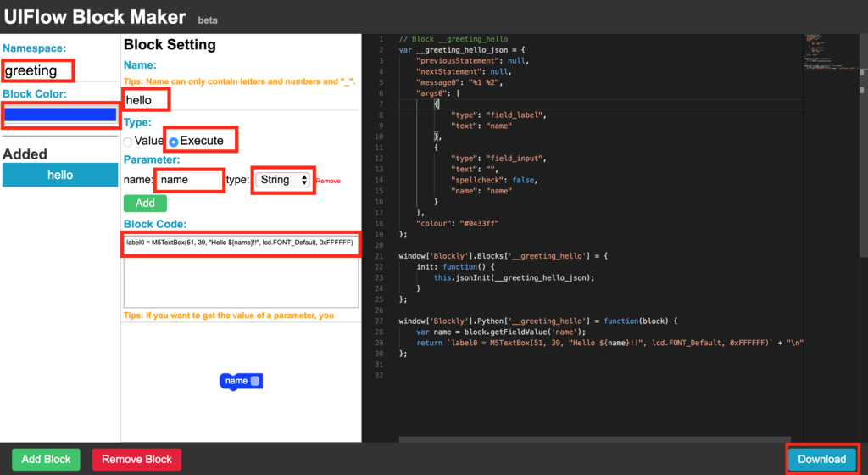868x475 pixels.
Task: Click the green Add parameter button
Action: (145, 204)
